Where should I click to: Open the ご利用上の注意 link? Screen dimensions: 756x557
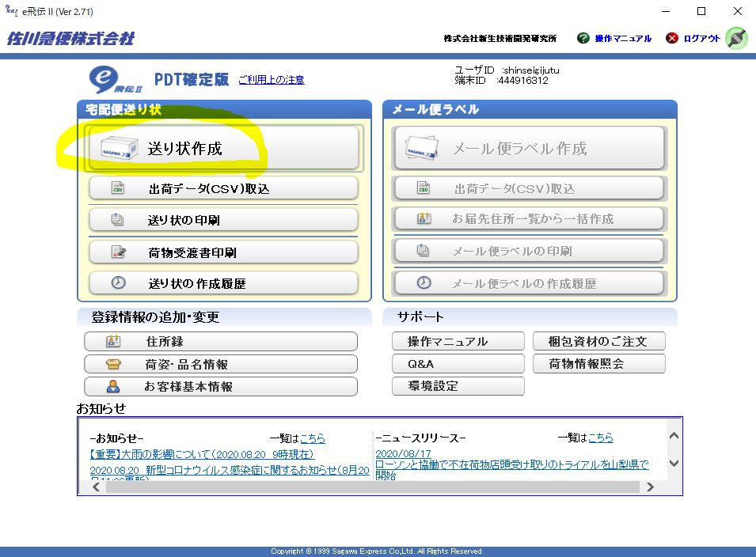(272, 80)
